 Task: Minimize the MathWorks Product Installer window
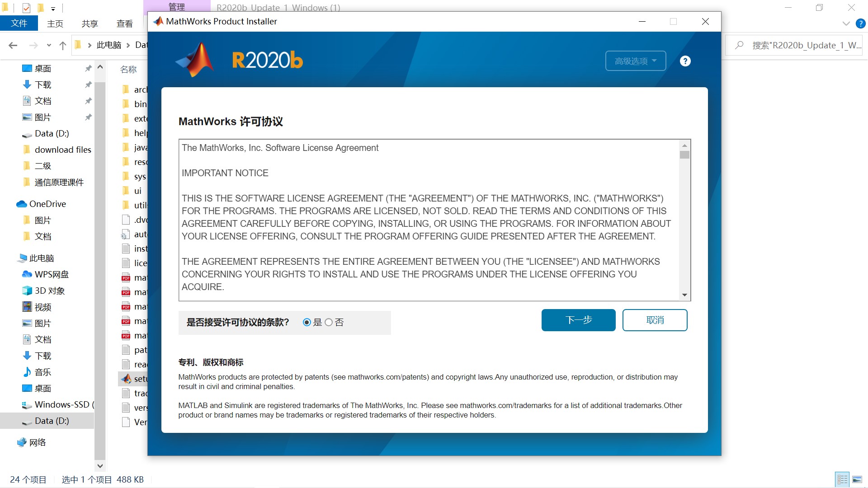[642, 21]
